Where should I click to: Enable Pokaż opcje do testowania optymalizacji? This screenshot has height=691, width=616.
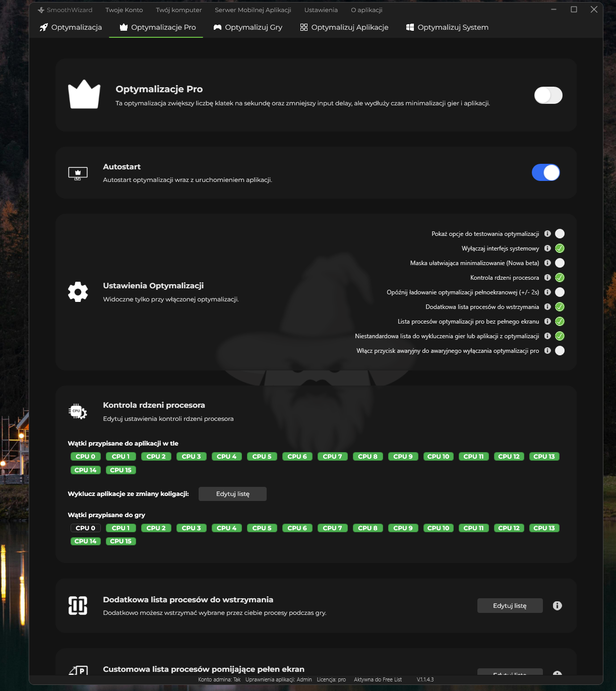click(x=560, y=234)
